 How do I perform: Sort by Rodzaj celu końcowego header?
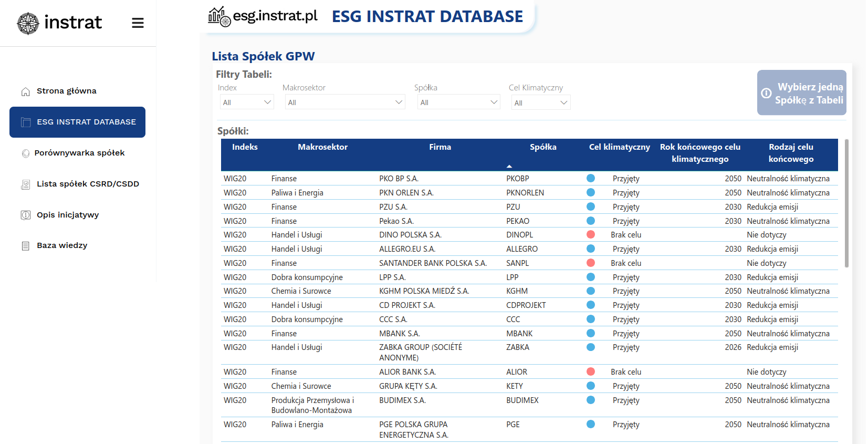coord(791,153)
